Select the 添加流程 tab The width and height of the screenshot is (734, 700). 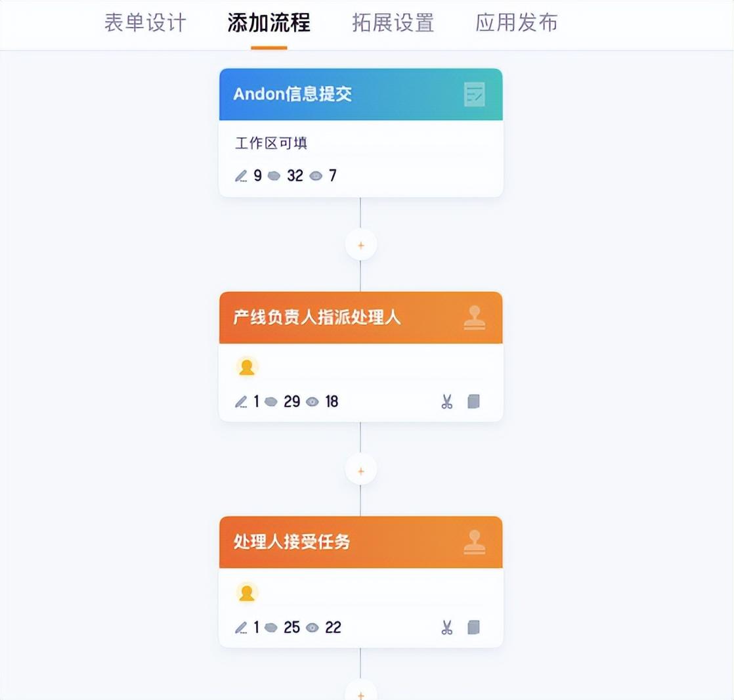point(269,23)
